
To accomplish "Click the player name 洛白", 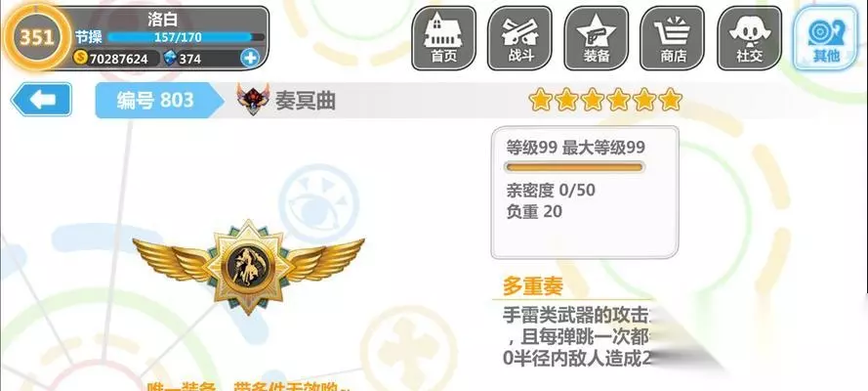I will [x=162, y=20].
